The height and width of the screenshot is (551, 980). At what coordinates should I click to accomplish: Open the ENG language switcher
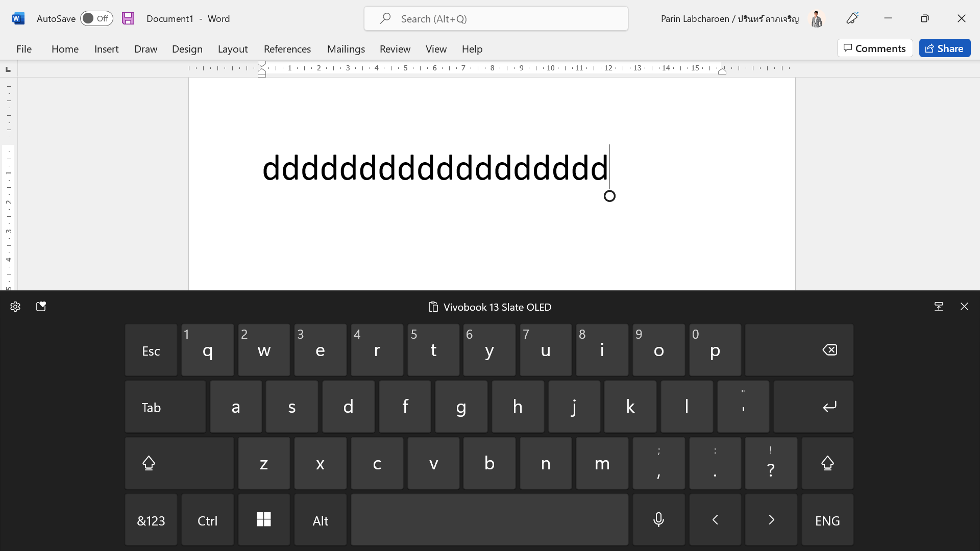827,520
